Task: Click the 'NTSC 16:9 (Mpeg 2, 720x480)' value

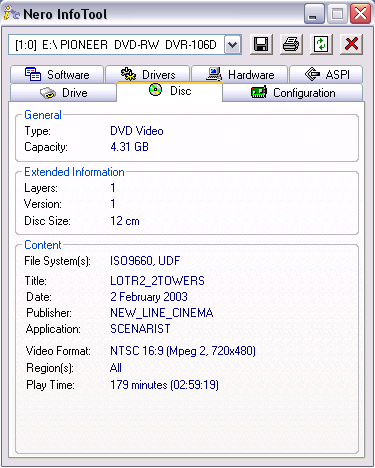Action: click(x=183, y=351)
